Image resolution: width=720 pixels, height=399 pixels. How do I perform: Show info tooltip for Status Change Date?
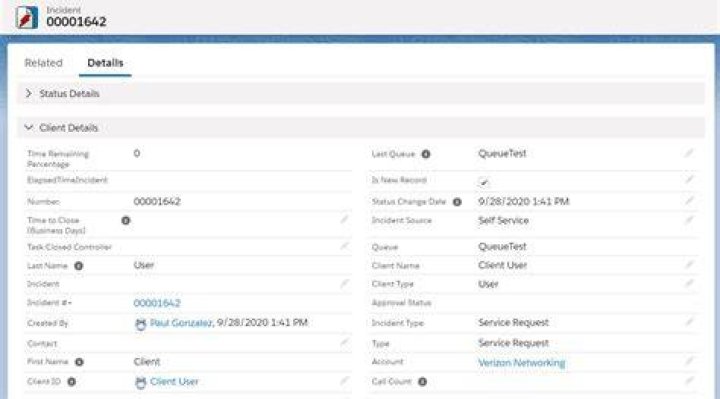pyautogui.click(x=457, y=202)
